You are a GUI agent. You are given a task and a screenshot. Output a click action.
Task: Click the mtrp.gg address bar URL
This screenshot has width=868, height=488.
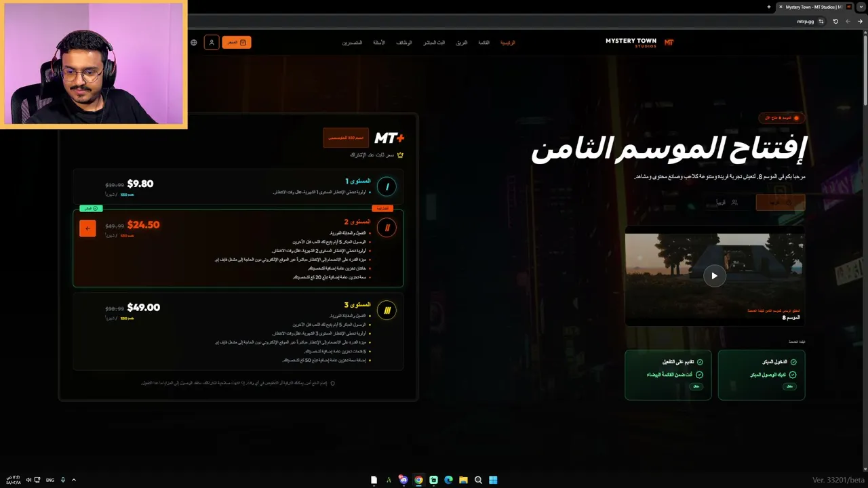tap(805, 21)
